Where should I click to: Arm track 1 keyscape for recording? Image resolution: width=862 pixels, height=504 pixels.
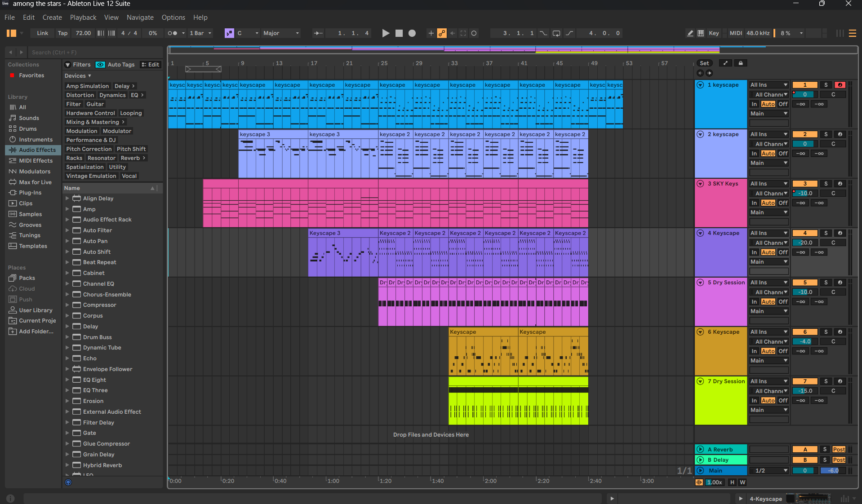tap(840, 85)
